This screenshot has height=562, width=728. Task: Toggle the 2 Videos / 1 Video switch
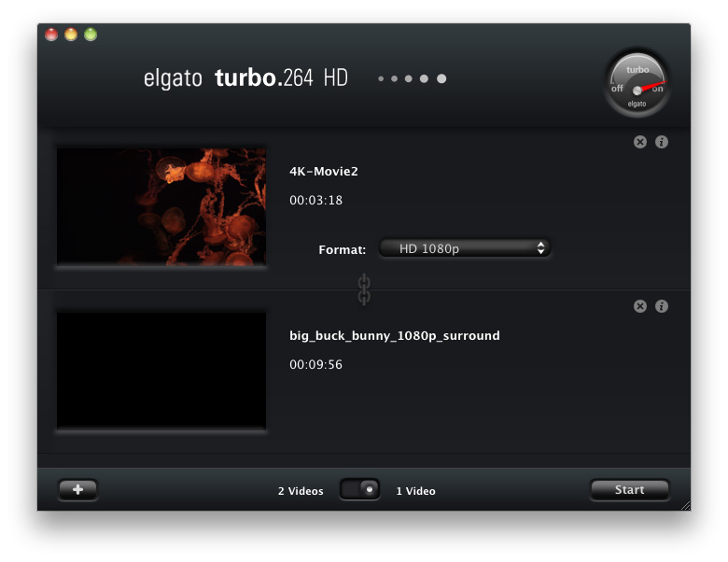360,489
